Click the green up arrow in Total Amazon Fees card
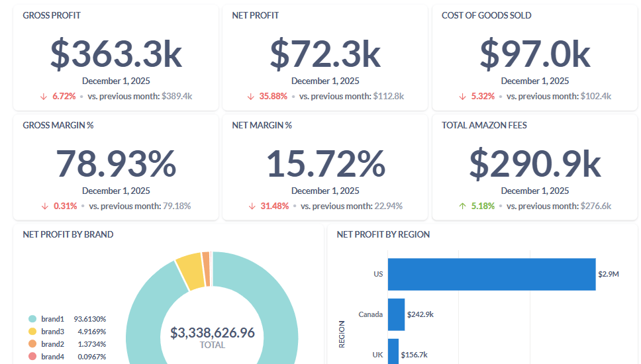Image resolution: width=641 pixels, height=364 pixels. tap(463, 206)
